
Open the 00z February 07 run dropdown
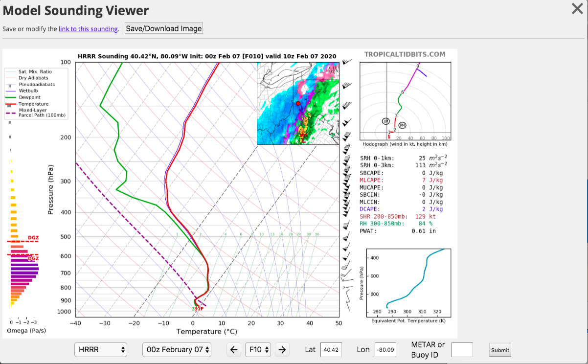pyautogui.click(x=177, y=350)
